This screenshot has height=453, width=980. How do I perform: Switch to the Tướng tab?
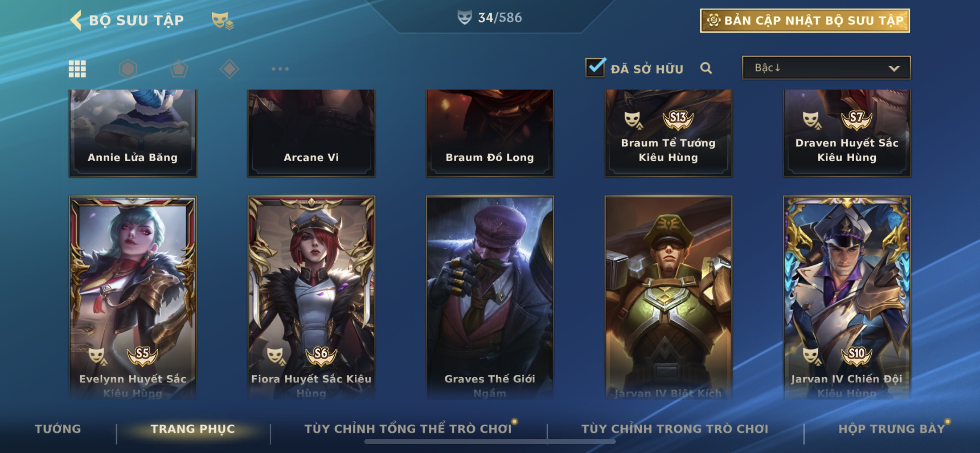click(58, 429)
